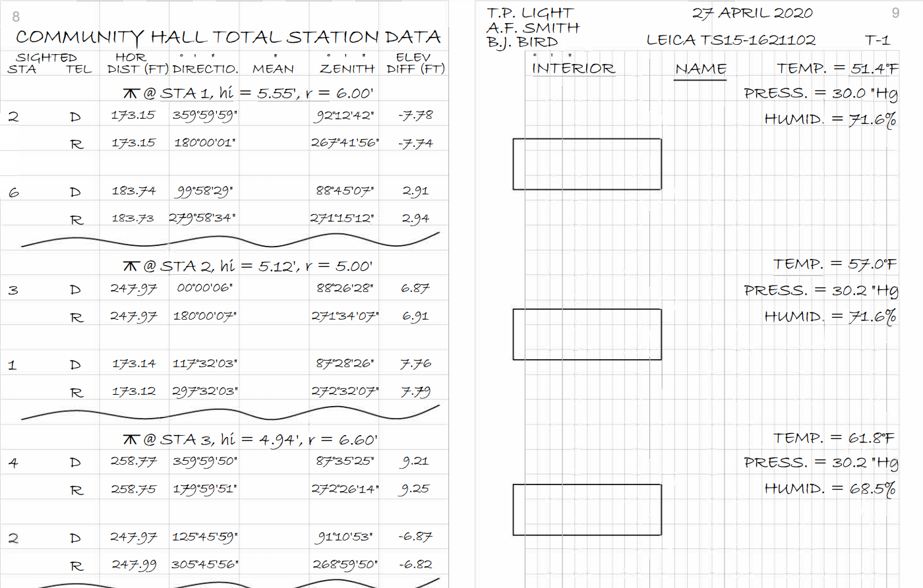Click the zenith value 91°10'53"
Screen dimensions: 923x588
(x=345, y=537)
